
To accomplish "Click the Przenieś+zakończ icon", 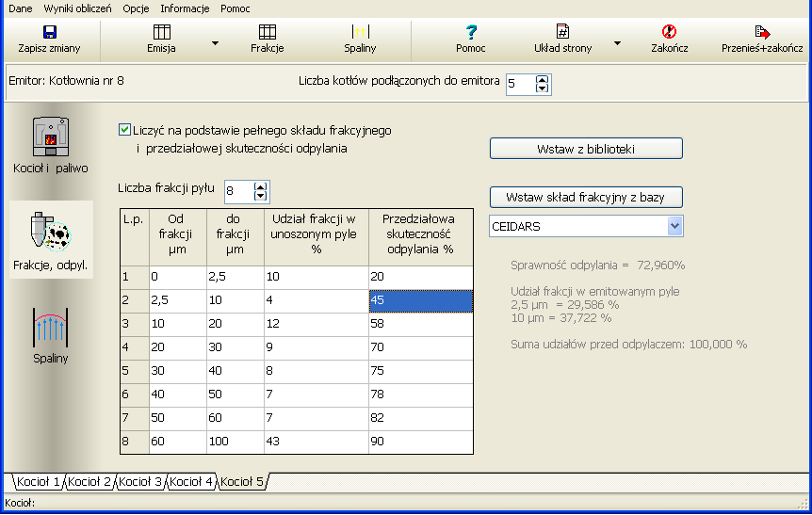I will (762, 32).
